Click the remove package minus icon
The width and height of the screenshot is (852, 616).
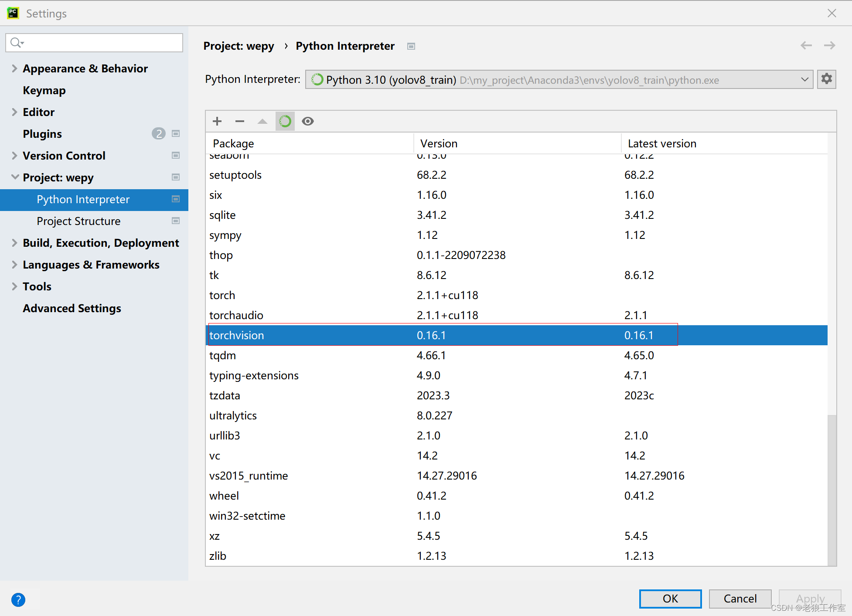pos(240,121)
